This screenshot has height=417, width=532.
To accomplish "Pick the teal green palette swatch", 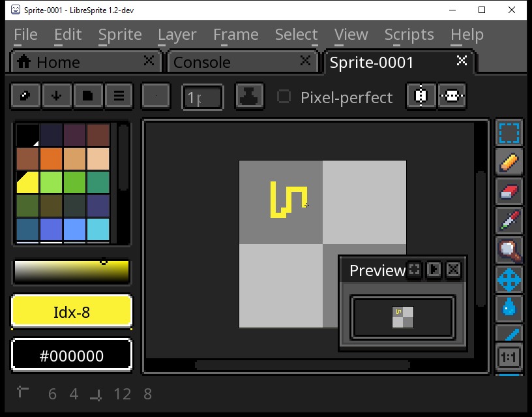I will [x=98, y=182].
